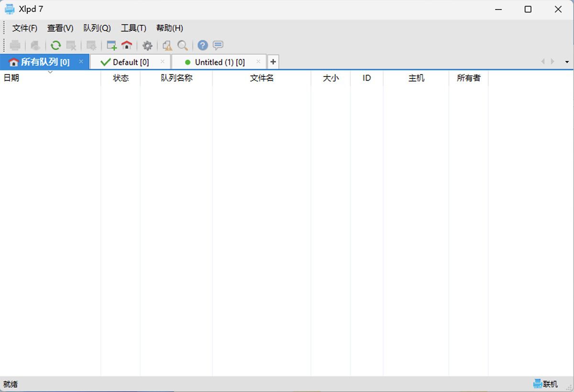Open help with the blue question mark
The width and height of the screenshot is (574, 392).
click(x=203, y=45)
